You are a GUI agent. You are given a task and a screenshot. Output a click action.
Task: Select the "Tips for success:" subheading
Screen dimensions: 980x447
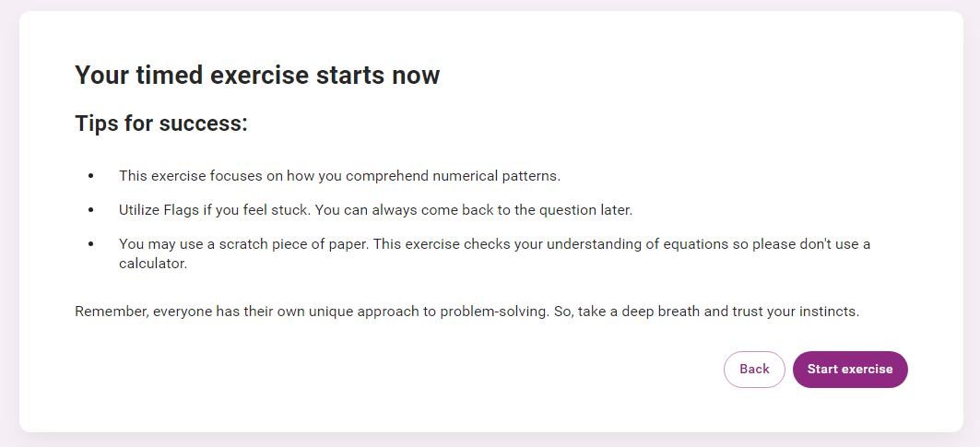click(x=161, y=124)
